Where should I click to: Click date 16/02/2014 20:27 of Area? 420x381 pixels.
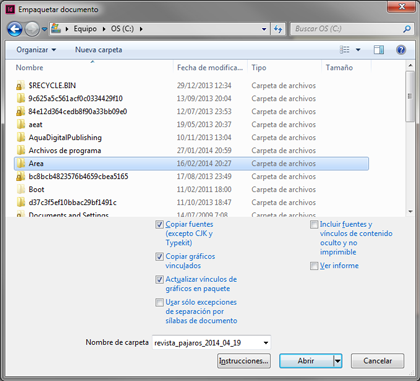click(x=204, y=164)
